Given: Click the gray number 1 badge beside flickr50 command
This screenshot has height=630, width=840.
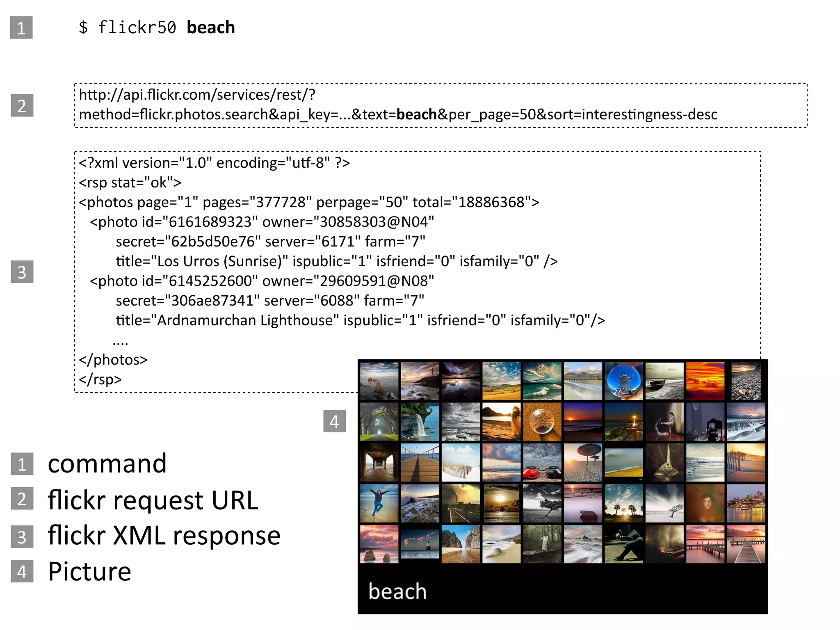Looking at the screenshot, I should pos(21,27).
